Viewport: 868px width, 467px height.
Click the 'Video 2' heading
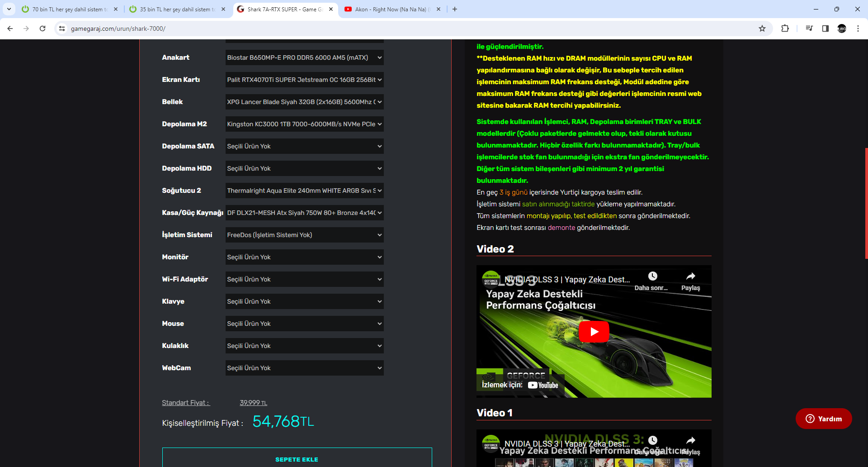(495, 249)
